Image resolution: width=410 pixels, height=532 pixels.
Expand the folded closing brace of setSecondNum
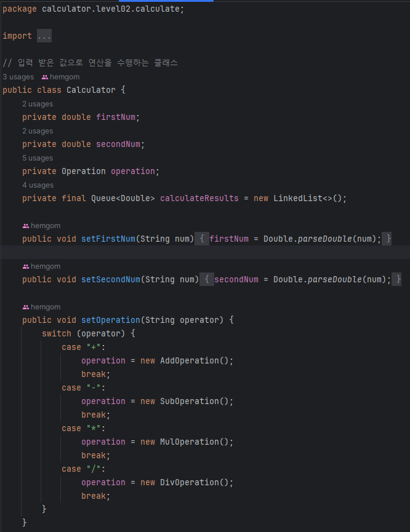pos(396,280)
